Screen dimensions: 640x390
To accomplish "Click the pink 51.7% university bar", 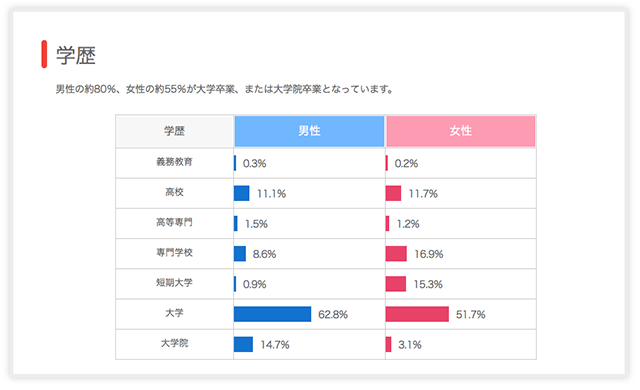I will pos(417,314).
